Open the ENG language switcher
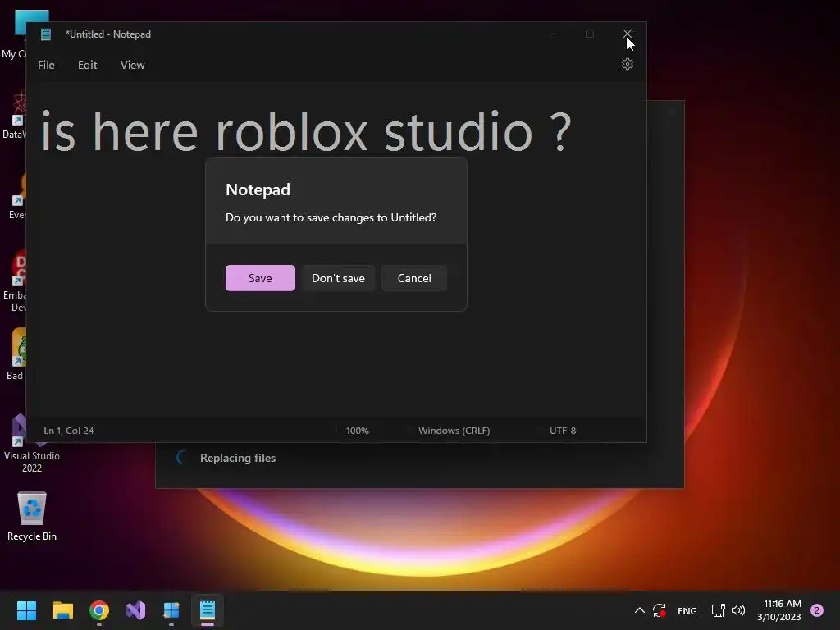The width and height of the screenshot is (840, 630). pos(687,610)
